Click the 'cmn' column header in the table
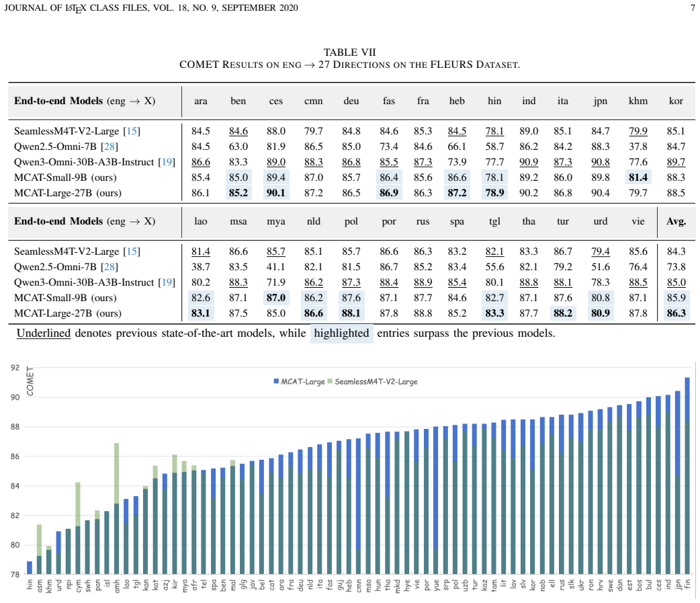700x603 pixels. pyautogui.click(x=314, y=102)
